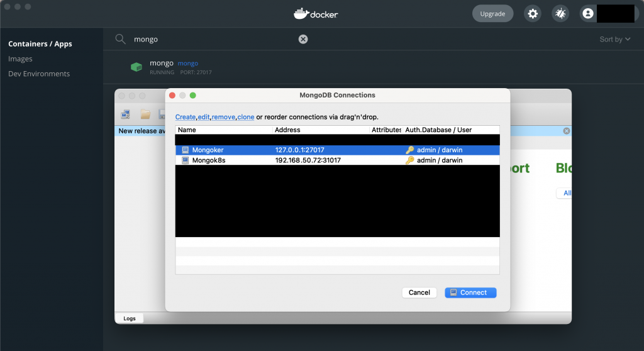Click the PORT: 27017 text
Image resolution: width=644 pixels, height=351 pixels.
(x=196, y=72)
